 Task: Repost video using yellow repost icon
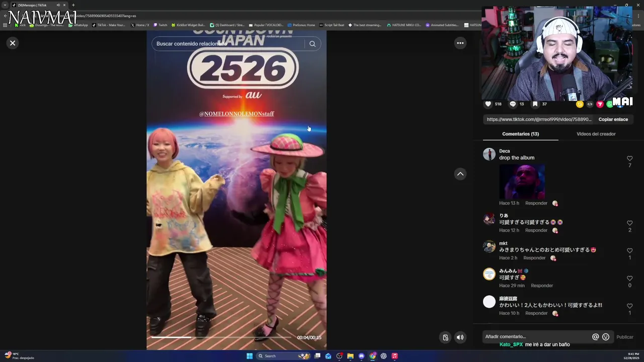click(x=580, y=104)
